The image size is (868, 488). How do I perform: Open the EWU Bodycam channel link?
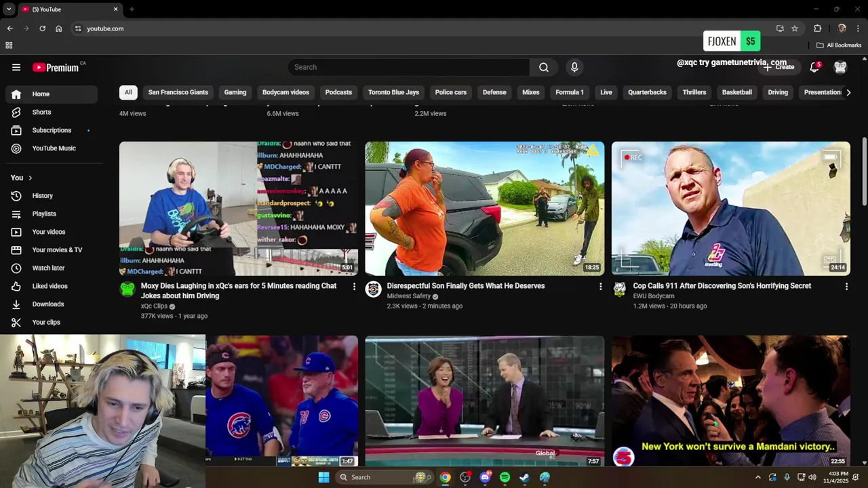pyautogui.click(x=654, y=296)
